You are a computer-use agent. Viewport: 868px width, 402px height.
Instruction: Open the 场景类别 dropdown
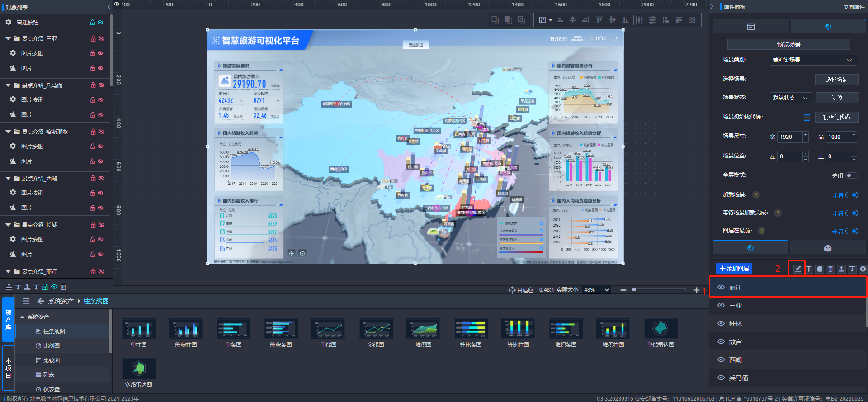pyautogui.click(x=812, y=60)
